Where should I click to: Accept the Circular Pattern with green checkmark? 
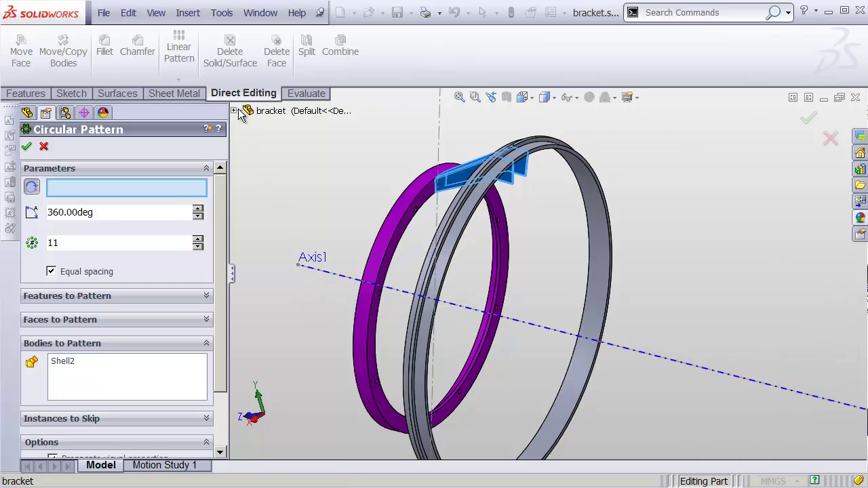coord(26,146)
